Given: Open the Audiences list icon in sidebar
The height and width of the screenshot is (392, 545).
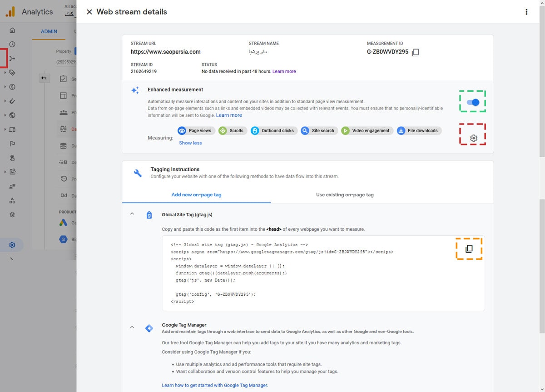Looking at the screenshot, I should tap(12, 186).
